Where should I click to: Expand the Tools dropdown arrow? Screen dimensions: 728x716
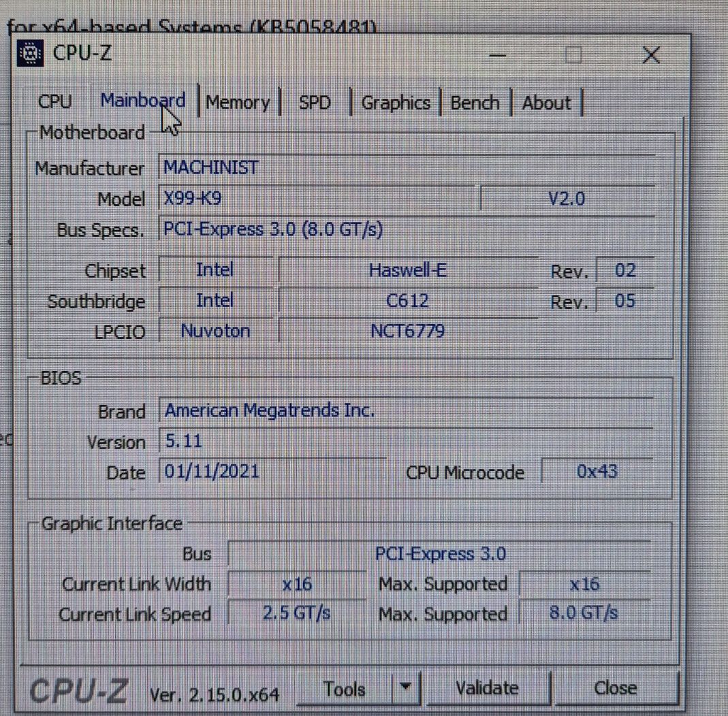pos(406,687)
